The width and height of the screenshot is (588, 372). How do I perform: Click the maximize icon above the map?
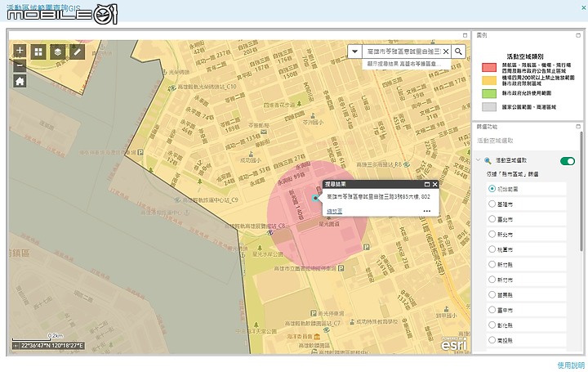click(465, 35)
